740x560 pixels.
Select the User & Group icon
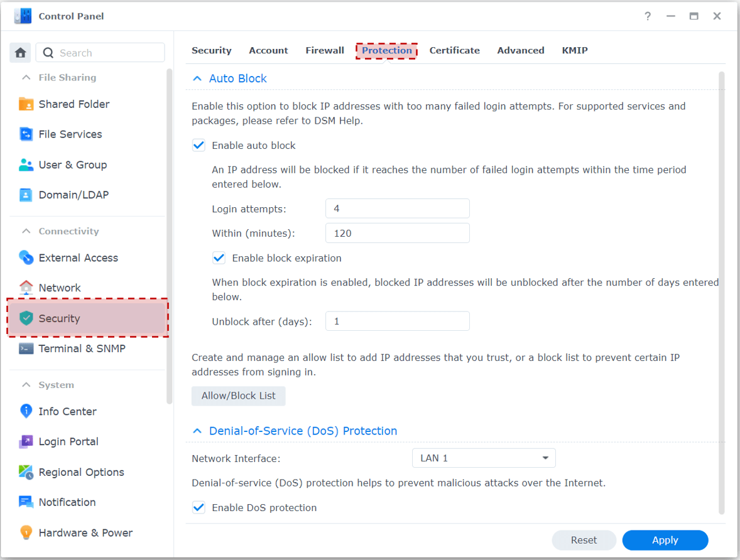click(x=26, y=164)
